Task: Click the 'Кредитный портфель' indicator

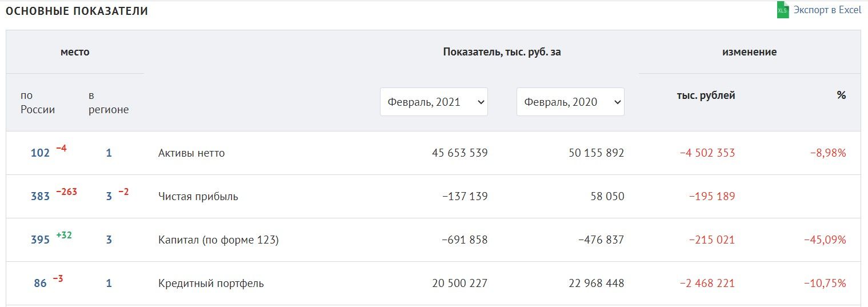Action: click(x=211, y=284)
